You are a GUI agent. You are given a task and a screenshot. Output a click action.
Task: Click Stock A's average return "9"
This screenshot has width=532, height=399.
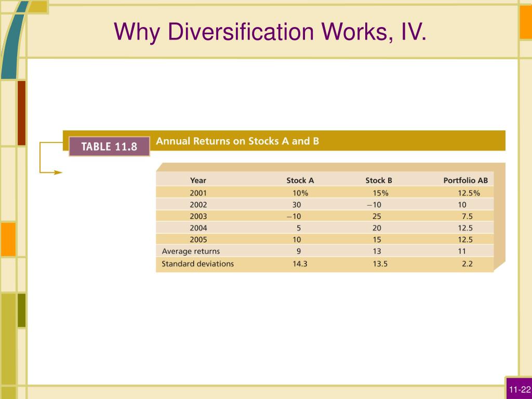click(299, 251)
